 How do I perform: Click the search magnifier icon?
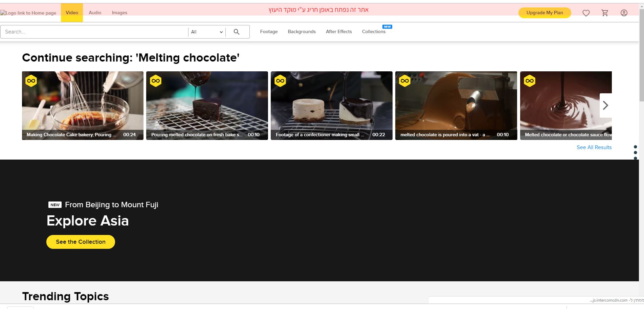237,32
